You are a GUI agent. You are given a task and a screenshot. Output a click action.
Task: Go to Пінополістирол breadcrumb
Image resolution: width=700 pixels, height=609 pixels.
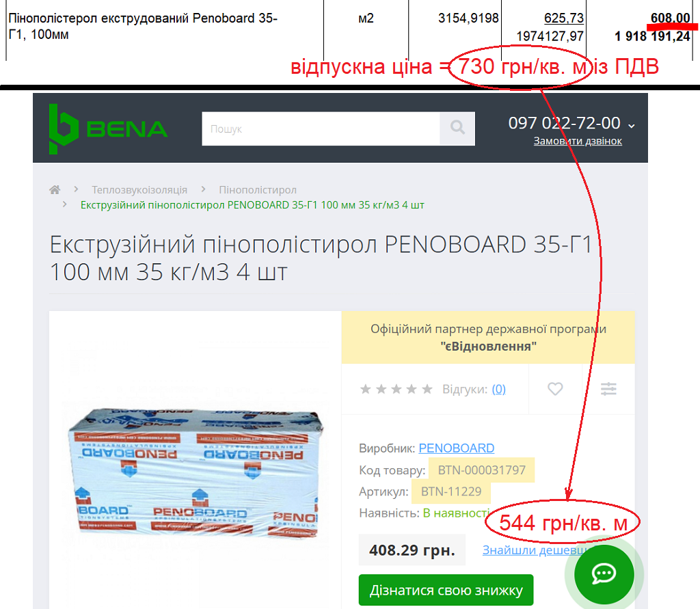[x=258, y=190]
